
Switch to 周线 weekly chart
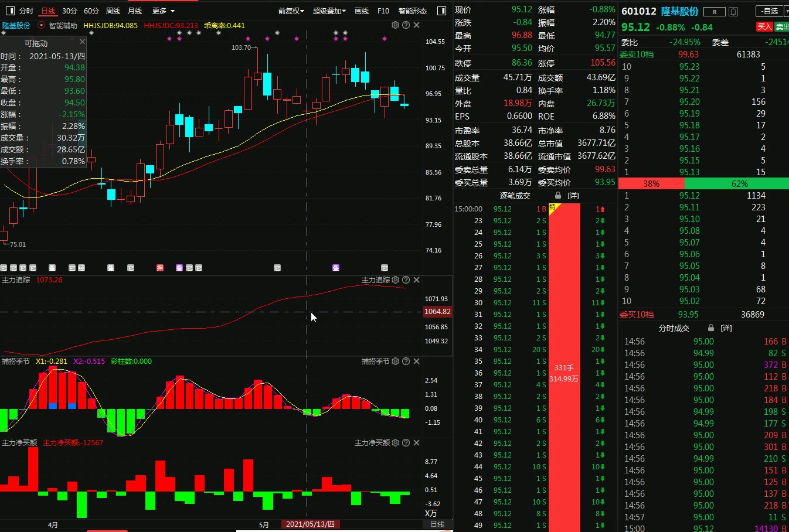[113, 11]
